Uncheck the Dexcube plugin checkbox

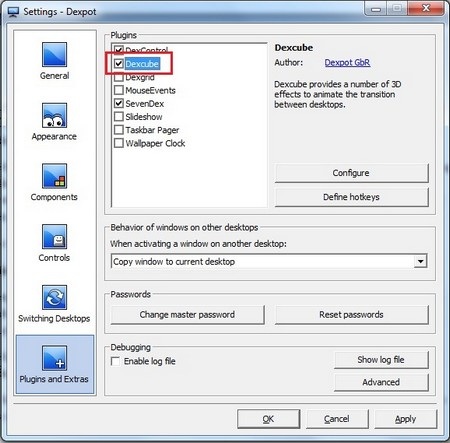(x=119, y=63)
